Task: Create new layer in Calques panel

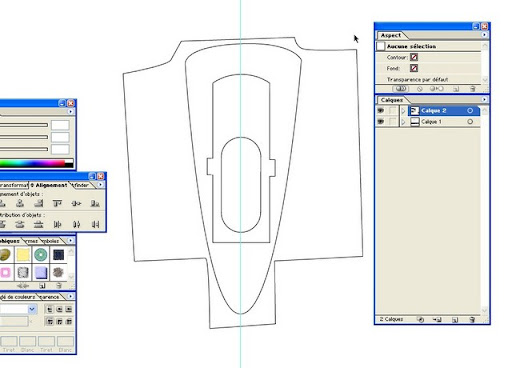Action: click(455, 320)
